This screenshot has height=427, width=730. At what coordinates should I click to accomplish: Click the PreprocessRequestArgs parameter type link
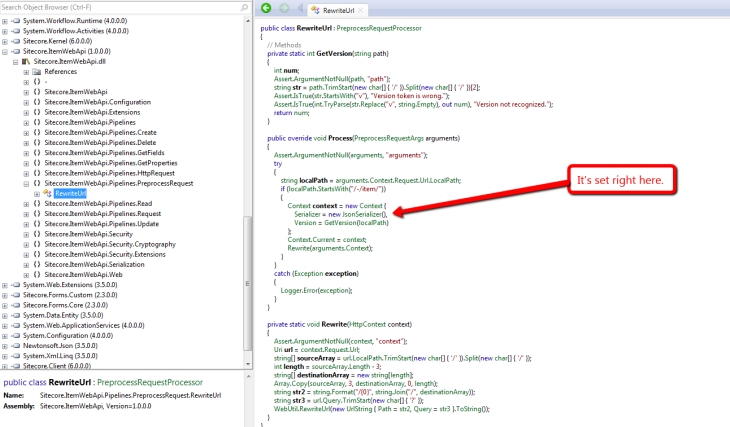click(388, 138)
